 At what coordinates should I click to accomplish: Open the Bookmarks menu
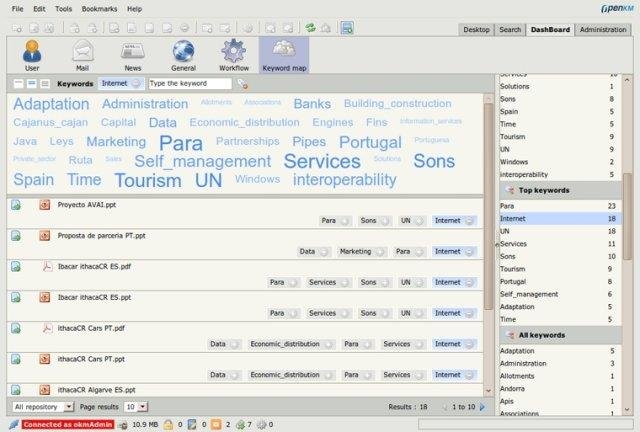pos(97,8)
